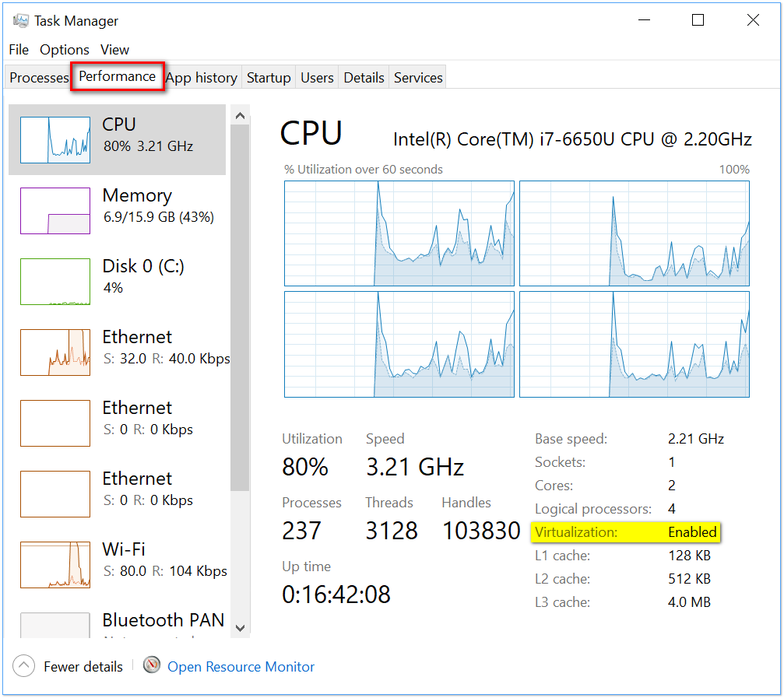784x698 pixels.
Task: Open the Startup tab
Action: click(x=269, y=78)
